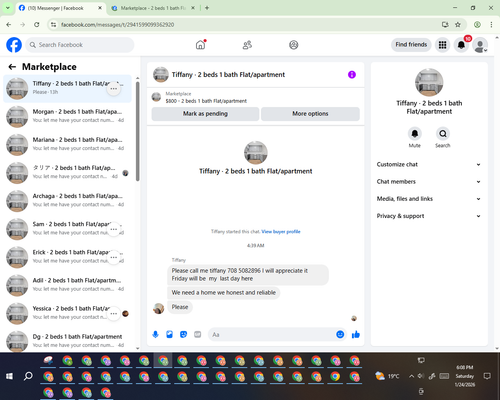Close the Marketplace browser tab
500x400 pixels.
pos(193,8)
